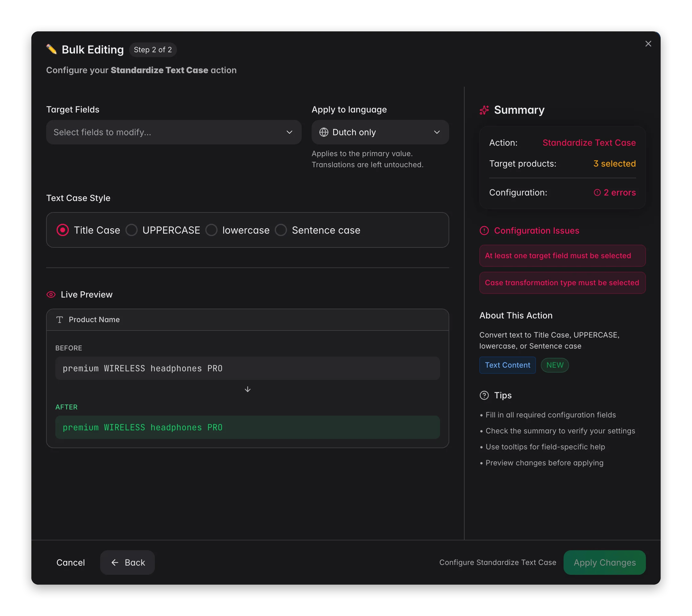
Task: Click the Step 2 of 2 badge
Action: (x=153, y=50)
